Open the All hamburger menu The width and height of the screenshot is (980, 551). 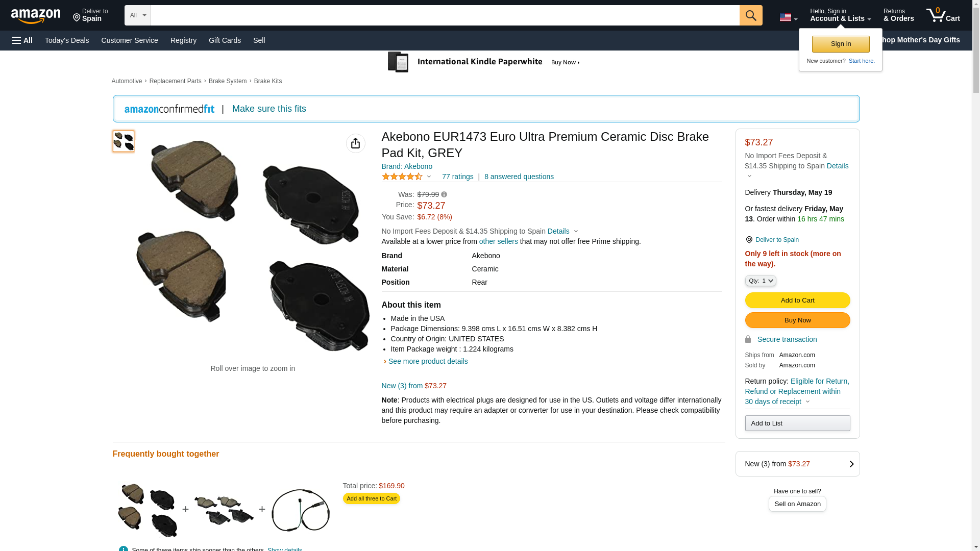(22, 40)
